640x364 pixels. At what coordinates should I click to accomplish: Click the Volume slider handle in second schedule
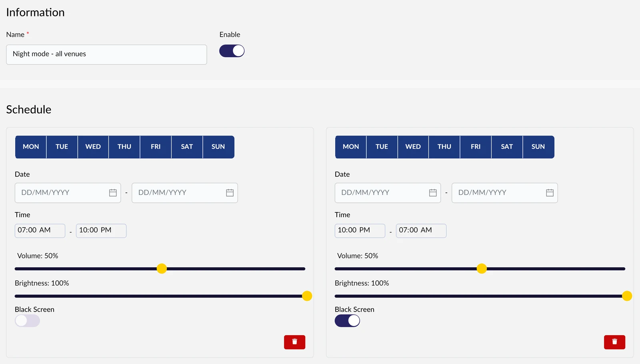pos(482,269)
